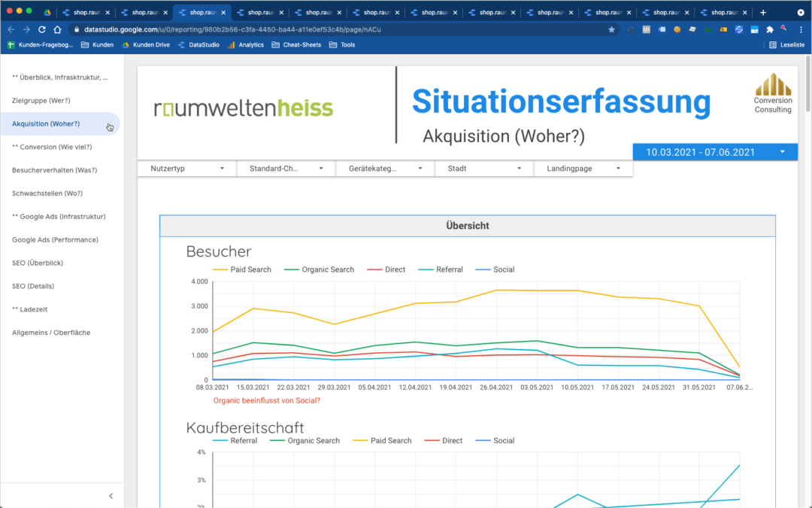
Task: Collapse the report sidebar with the chevron
Action: (111, 496)
